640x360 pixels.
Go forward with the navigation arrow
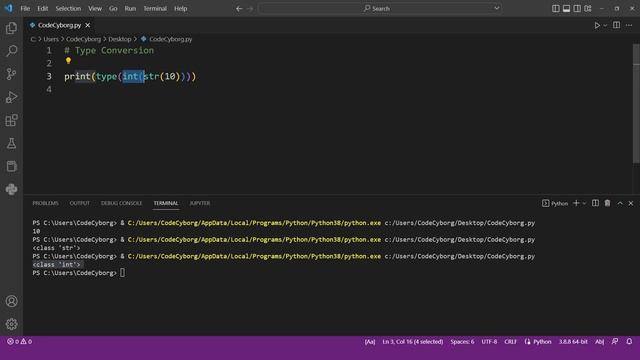[x=250, y=9]
